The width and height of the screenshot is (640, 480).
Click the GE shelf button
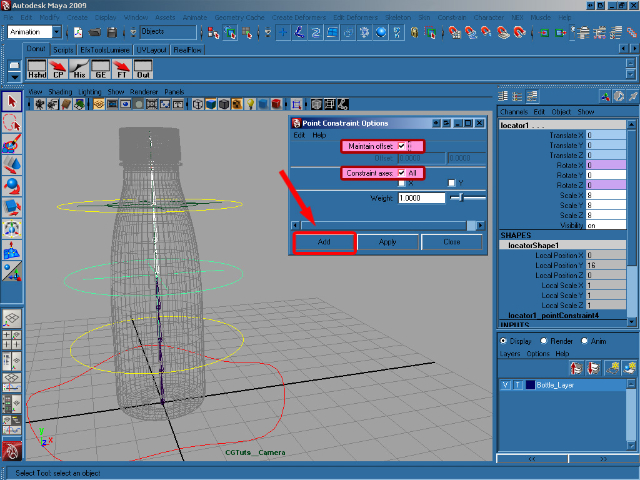[101, 69]
